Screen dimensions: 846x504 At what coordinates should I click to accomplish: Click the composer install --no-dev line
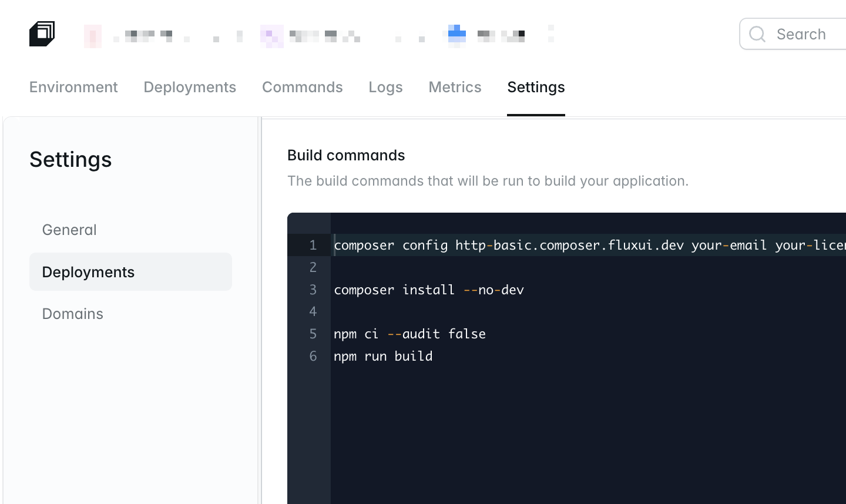[x=428, y=290]
